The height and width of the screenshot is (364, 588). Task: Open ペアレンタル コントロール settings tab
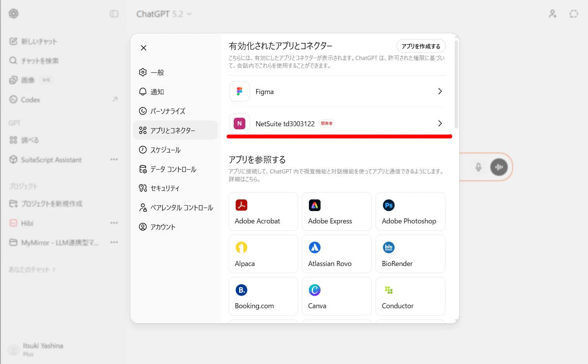(175, 208)
